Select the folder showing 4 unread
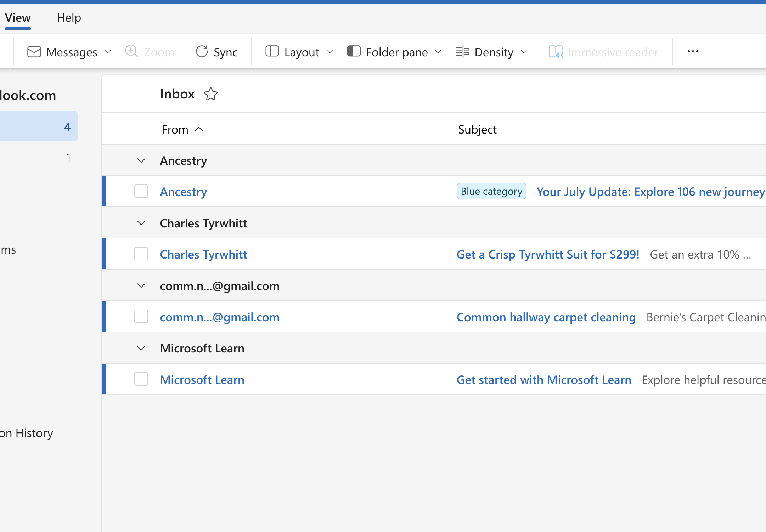The width and height of the screenshot is (766, 532). click(38, 126)
